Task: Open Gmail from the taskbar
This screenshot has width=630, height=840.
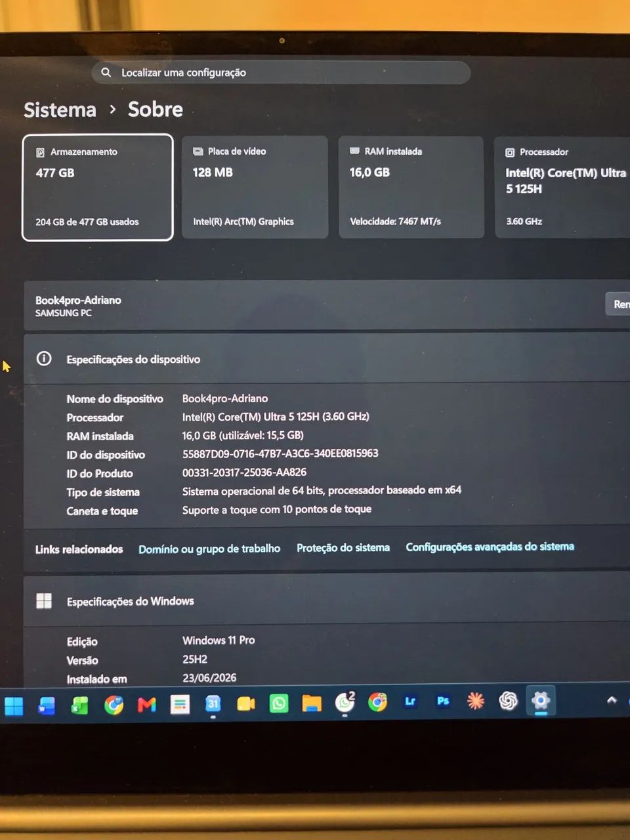Action: [147, 705]
